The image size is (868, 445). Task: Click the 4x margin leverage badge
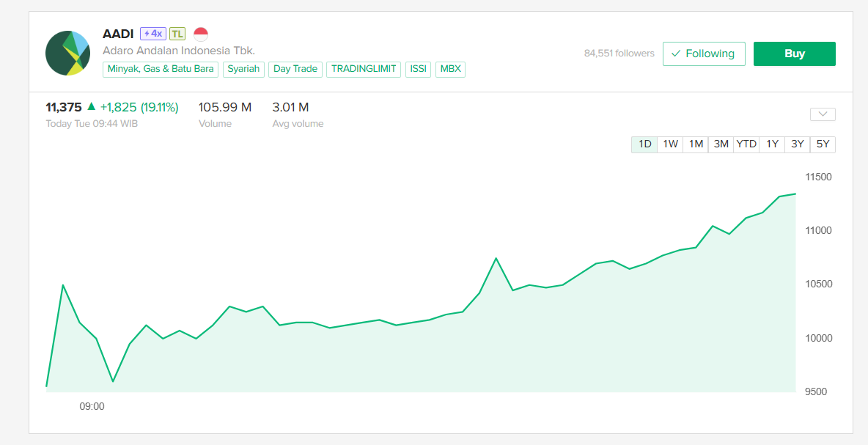click(x=153, y=34)
